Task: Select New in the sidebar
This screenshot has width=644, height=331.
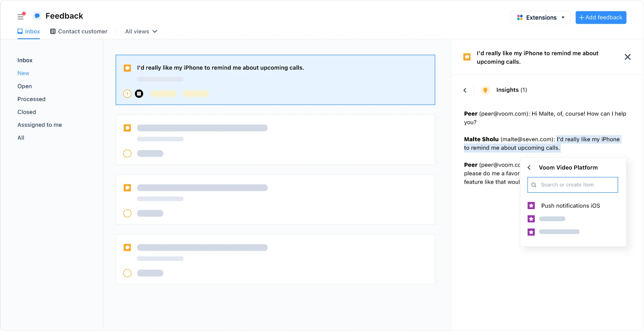Action: pyautogui.click(x=23, y=73)
